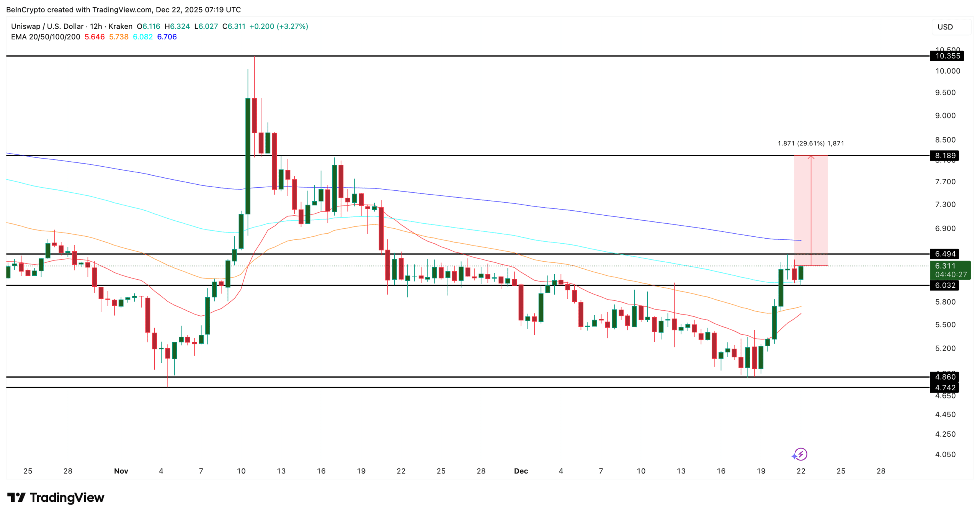This screenshot has height=516, width=980.
Task: Click the TradingView logo icon
Action: (16, 497)
